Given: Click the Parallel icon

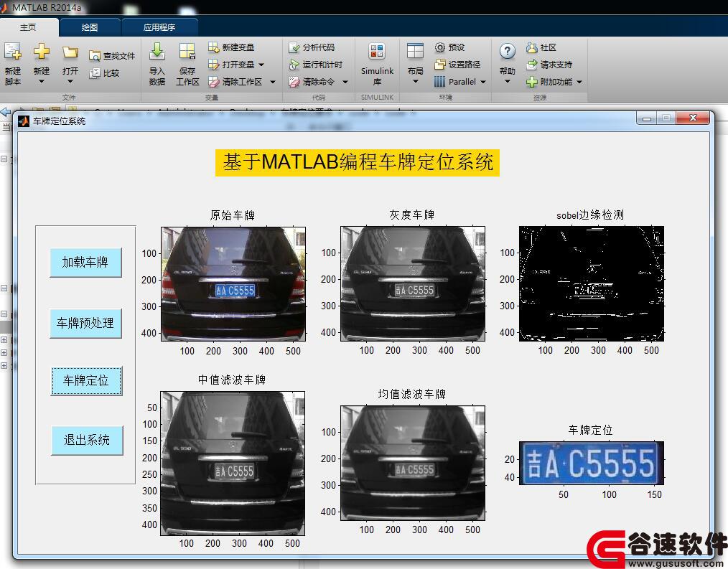Looking at the screenshot, I should tap(439, 82).
